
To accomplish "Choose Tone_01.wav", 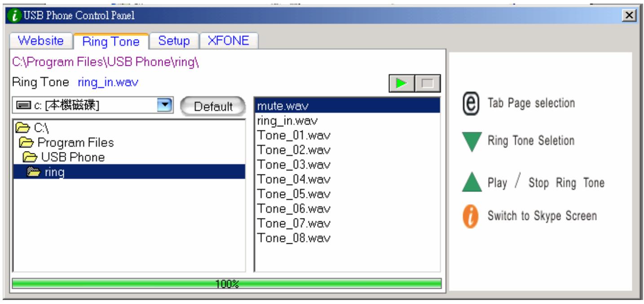I will pos(347,135).
